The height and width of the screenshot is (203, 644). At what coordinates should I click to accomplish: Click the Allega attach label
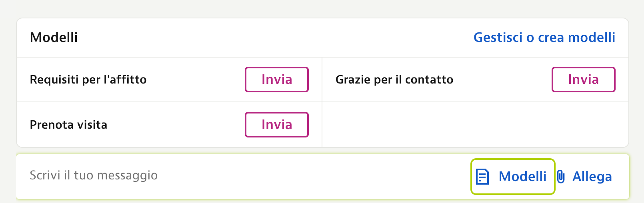pos(592,177)
